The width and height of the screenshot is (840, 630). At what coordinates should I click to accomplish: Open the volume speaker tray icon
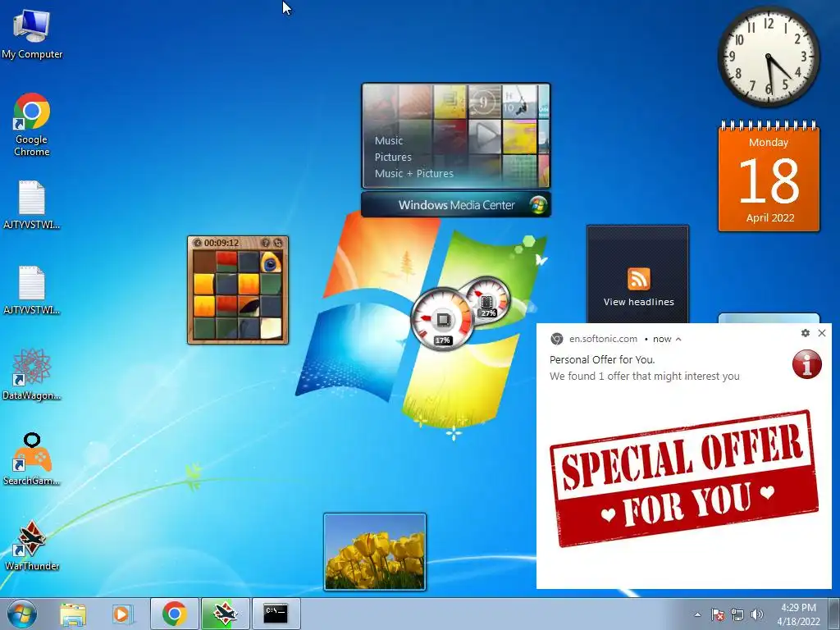tap(757, 614)
